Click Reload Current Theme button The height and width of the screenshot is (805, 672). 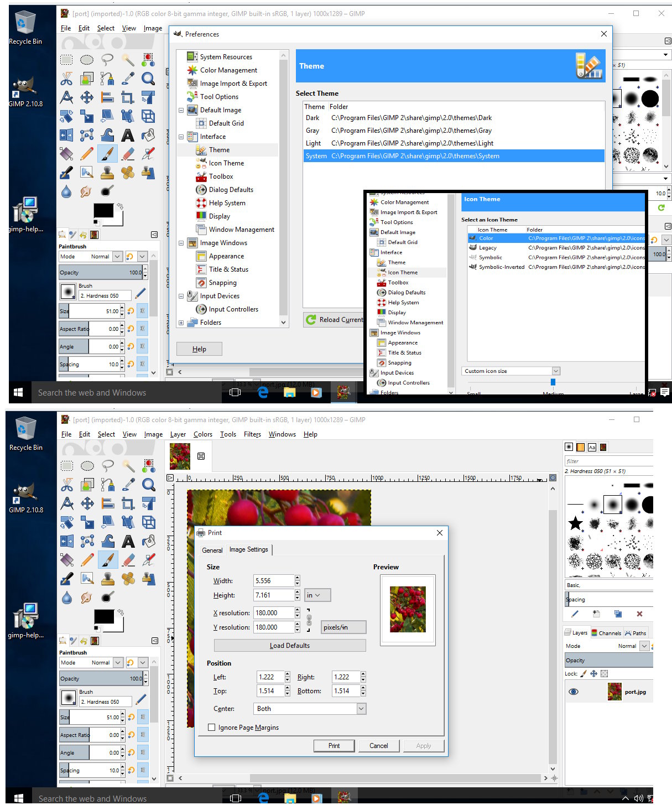click(x=334, y=319)
